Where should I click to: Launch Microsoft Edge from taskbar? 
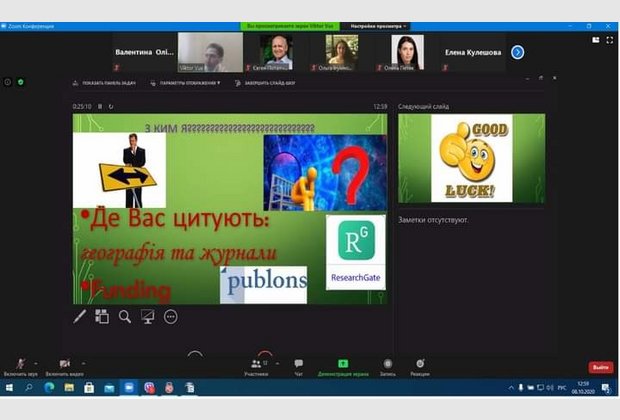(x=49, y=388)
